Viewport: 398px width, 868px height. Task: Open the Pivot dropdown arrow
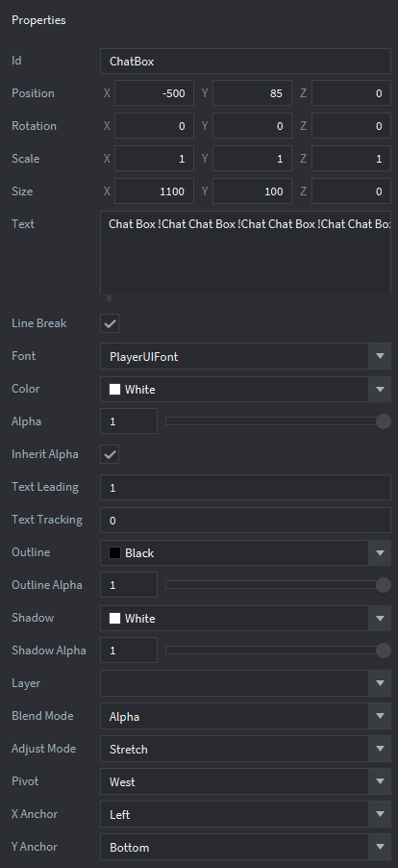380,781
